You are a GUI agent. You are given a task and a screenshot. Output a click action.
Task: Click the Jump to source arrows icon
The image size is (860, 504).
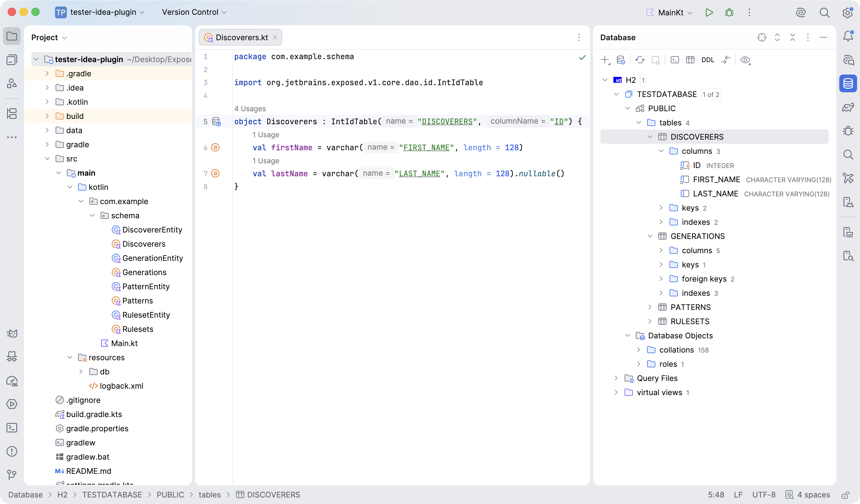tap(725, 60)
